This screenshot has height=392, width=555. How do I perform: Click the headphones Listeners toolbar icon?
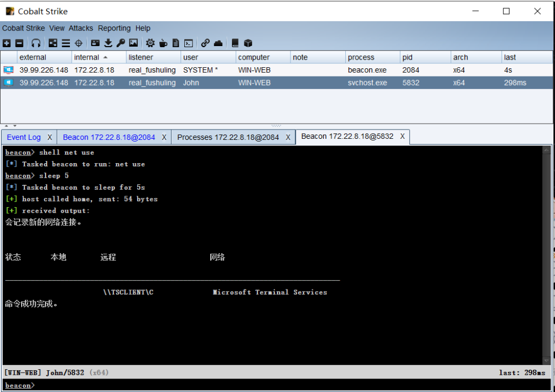point(36,43)
